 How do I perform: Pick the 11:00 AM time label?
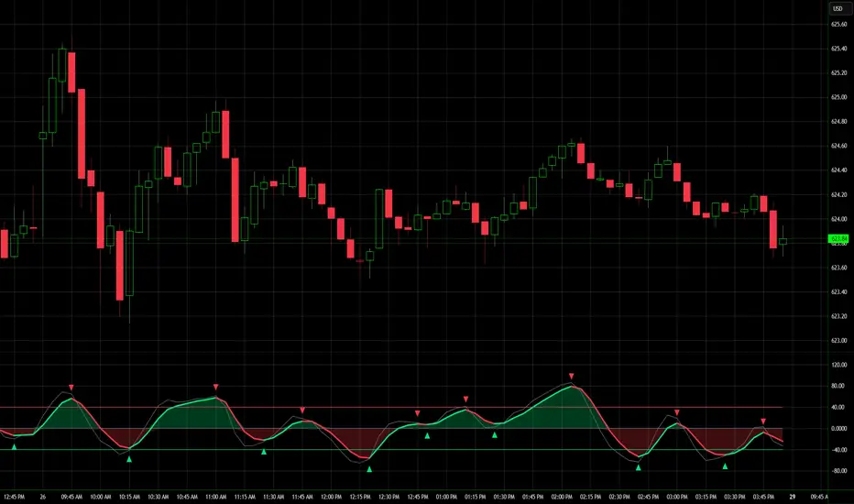pos(215,497)
